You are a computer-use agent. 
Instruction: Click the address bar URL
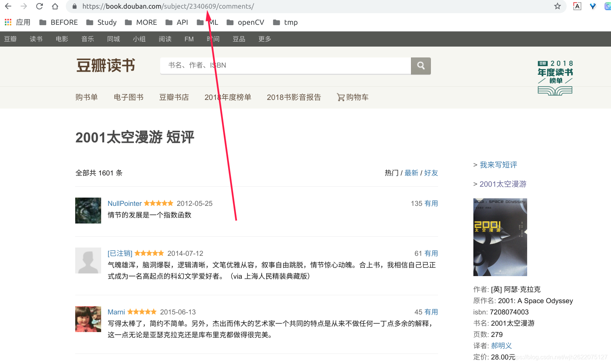coord(168,6)
